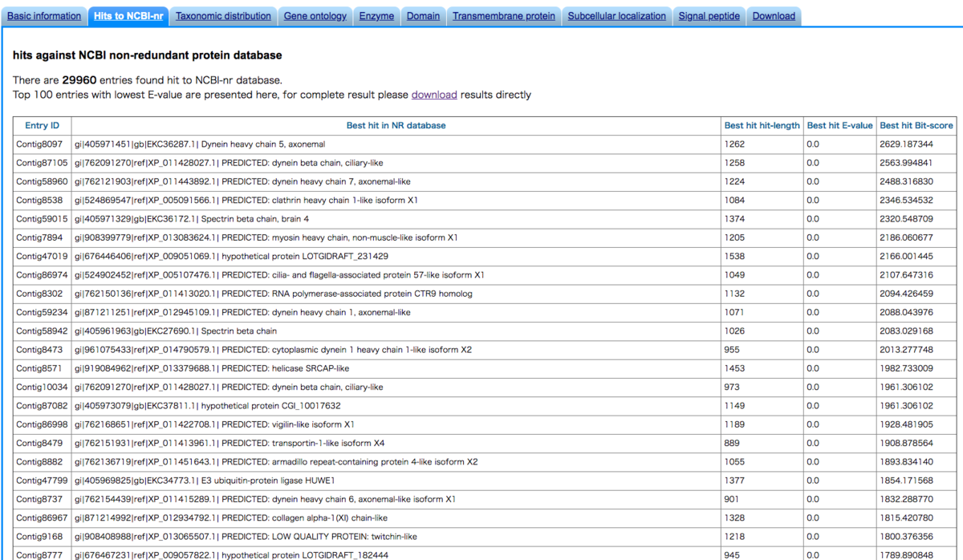
Task: Click the Spectrin beta chain, brain 4 hit
Action: coord(192,219)
